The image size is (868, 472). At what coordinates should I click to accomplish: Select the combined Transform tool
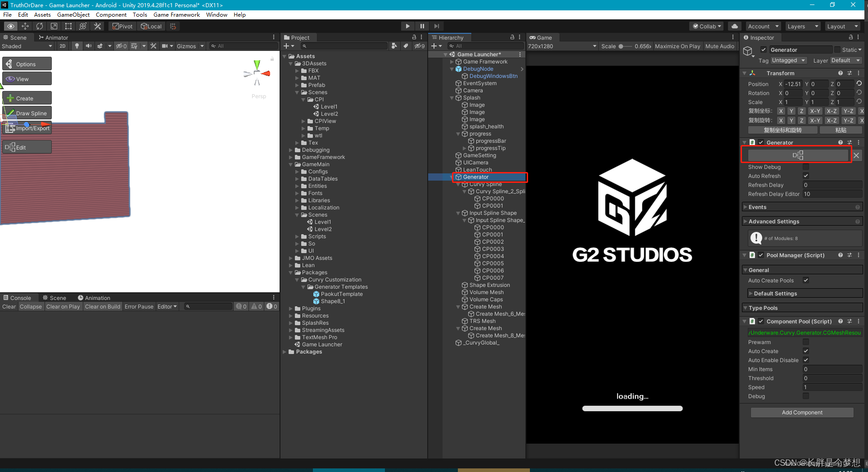click(83, 26)
